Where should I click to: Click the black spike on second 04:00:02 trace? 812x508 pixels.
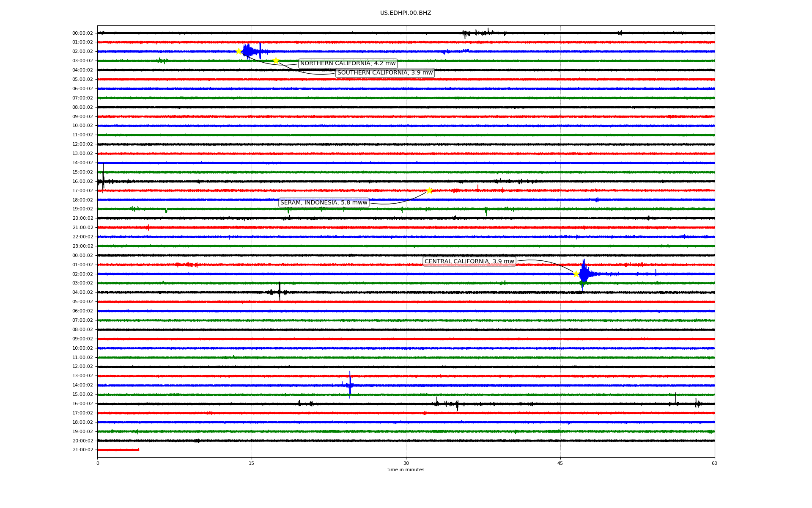(279, 292)
